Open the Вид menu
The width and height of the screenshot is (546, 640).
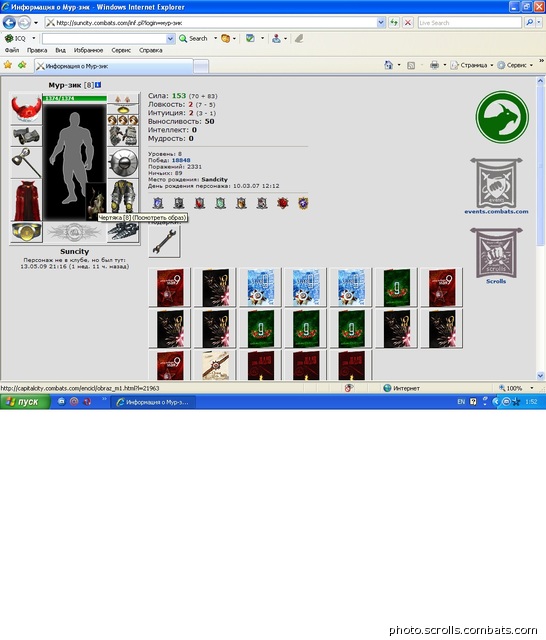coord(60,50)
